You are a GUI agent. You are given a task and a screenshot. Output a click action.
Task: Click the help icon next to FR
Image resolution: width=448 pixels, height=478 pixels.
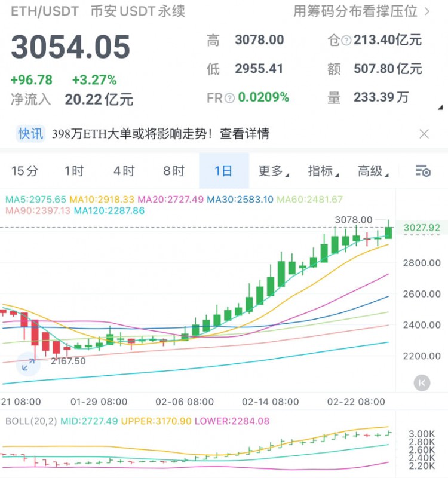pos(229,98)
